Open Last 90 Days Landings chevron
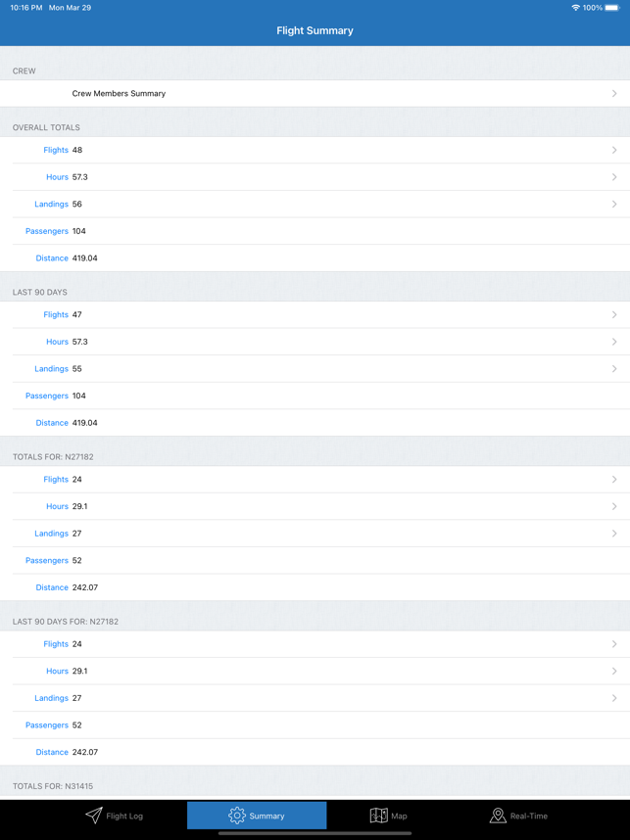The image size is (630, 840). 614,368
